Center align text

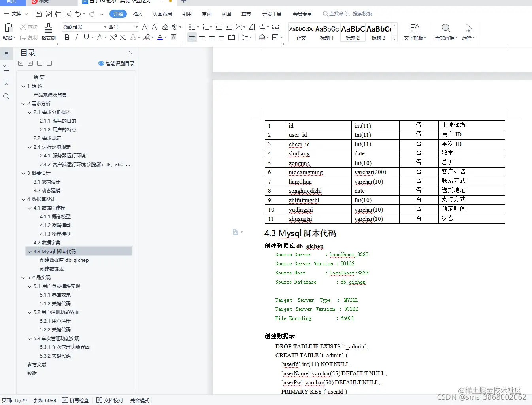point(202,37)
